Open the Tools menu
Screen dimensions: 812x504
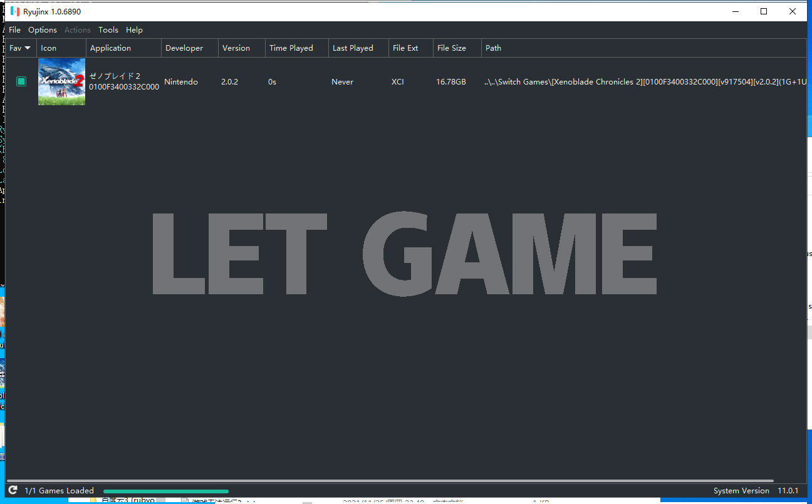pyautogui.click(x=108, y=29)
